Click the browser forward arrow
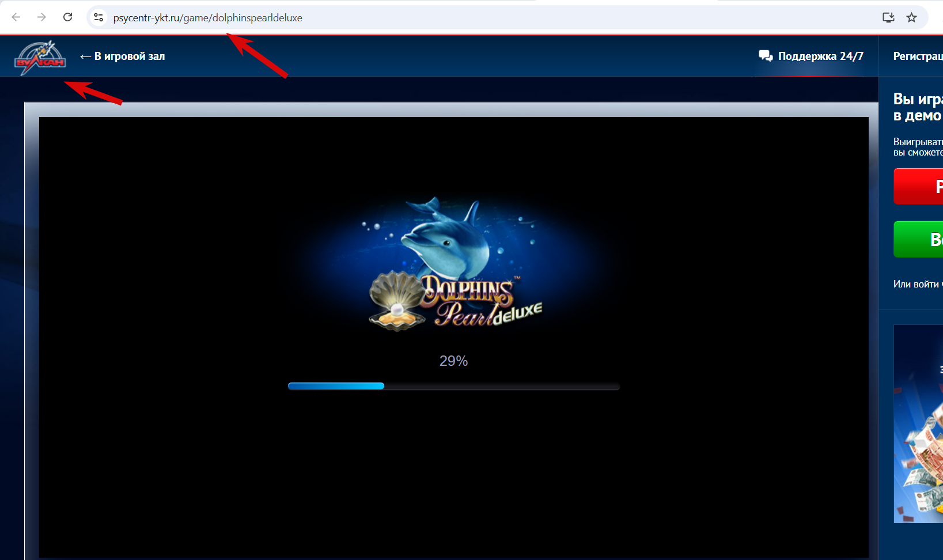 pyautogui.click(x=41, y=17)
